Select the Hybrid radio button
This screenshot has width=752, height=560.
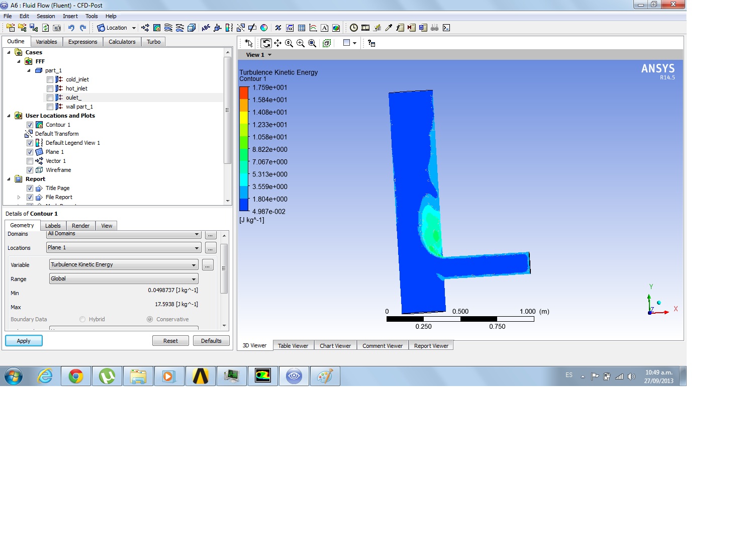(82, 319)
